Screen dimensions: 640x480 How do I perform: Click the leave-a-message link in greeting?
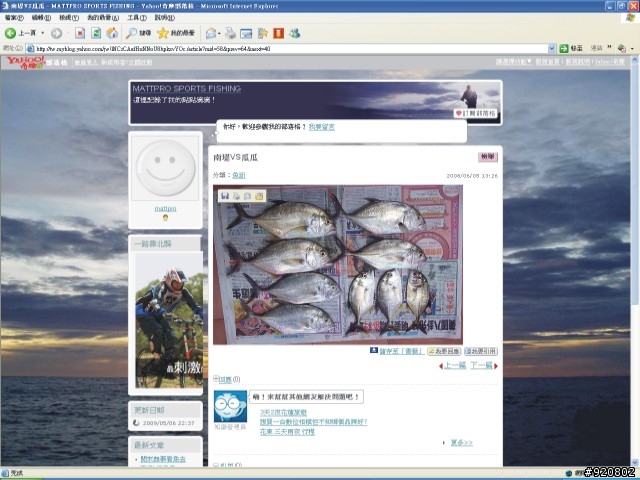click(322, 127)
